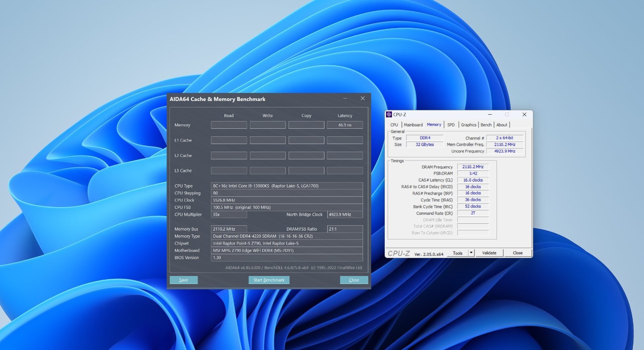This screenshot has width=644, height=350.
Task: Click the CPU FSB 100.5 MHz value
Action: coord(287,208)
